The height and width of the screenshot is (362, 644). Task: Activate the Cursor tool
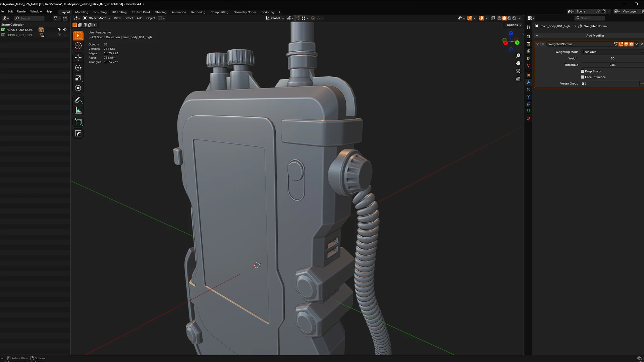click(x=78, y=46)
